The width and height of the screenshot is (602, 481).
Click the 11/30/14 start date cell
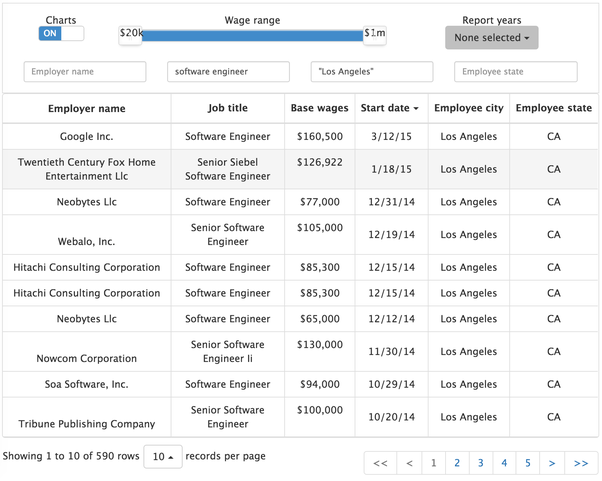(x=391, y=352)
